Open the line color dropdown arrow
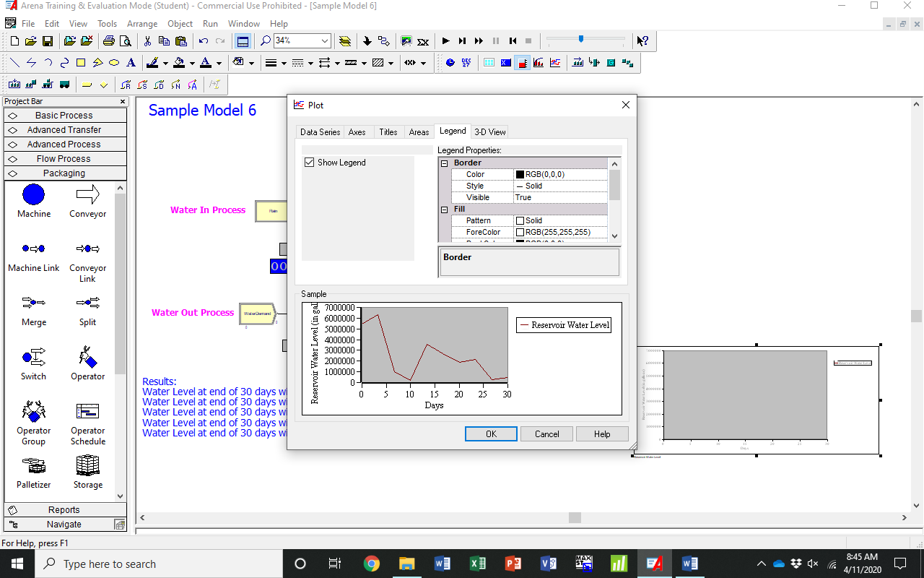924x578 pixels. click(x=165, y=63)
